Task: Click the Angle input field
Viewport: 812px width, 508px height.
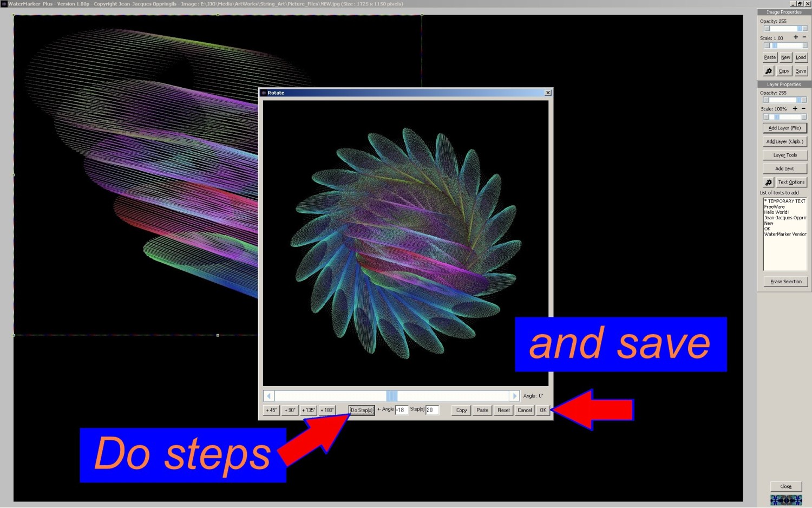Action: point(401,411)
